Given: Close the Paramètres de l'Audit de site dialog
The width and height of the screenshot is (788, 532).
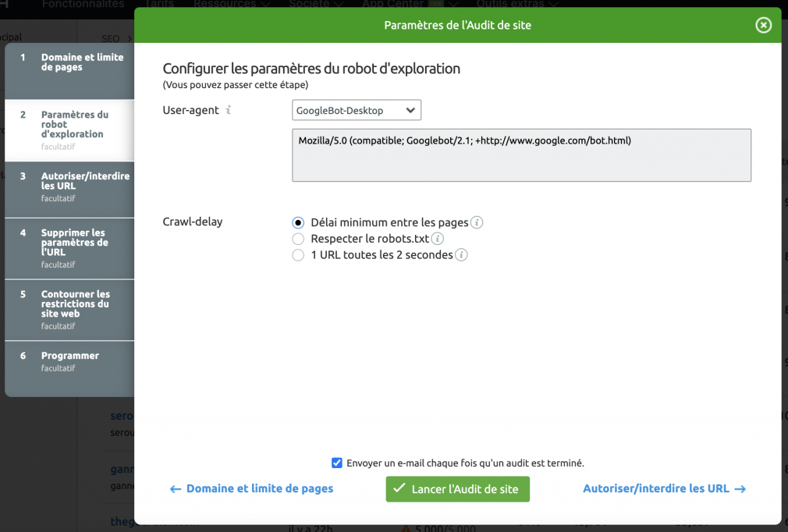Looking at the screenshot, I should pyautogui.click(x=763, y=25).
